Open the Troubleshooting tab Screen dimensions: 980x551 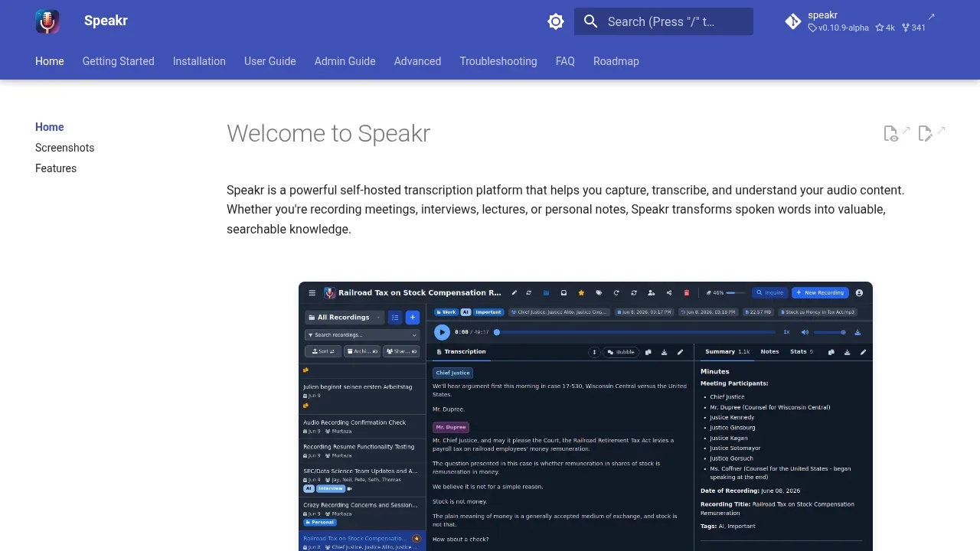(x=498, y=61)
